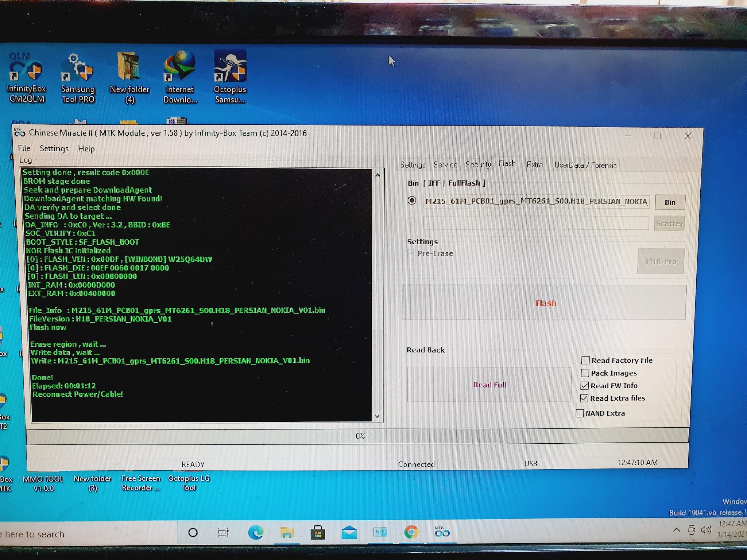747x560 pixels.
Task: Click the Read Full button
Action: coord(489,385)
